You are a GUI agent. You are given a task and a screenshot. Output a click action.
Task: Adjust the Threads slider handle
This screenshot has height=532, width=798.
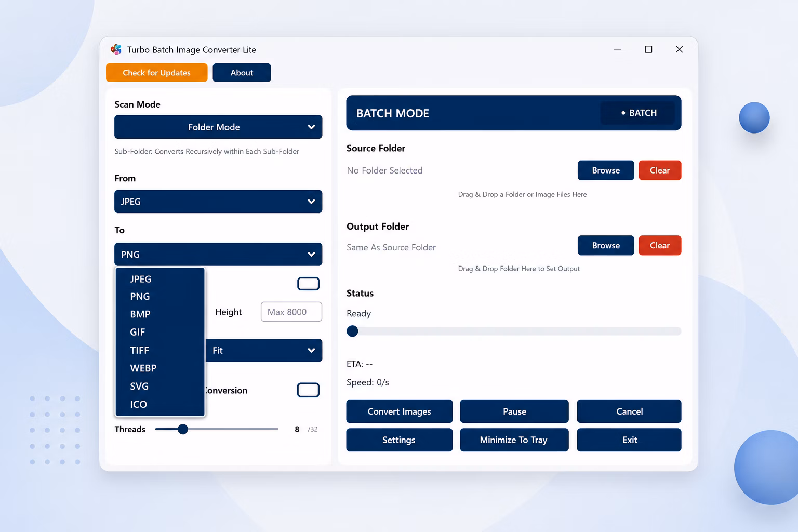pyautogui.click(x=182, y=429)
